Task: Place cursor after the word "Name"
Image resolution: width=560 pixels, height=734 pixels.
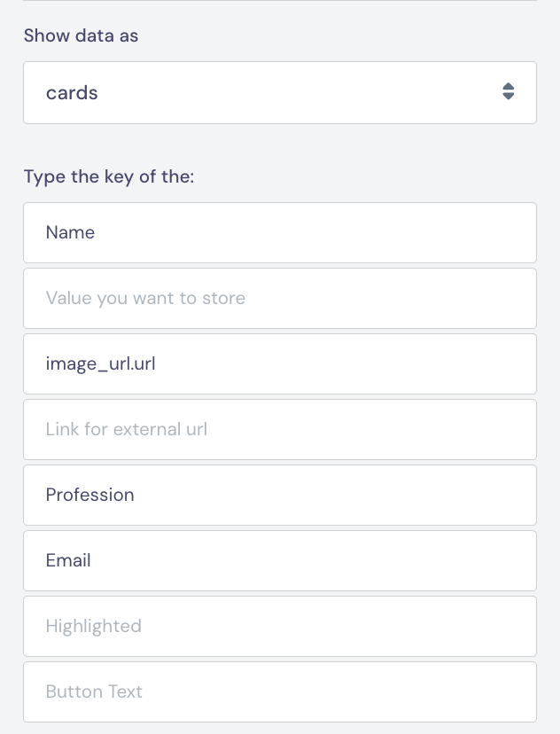Action: 97,232
